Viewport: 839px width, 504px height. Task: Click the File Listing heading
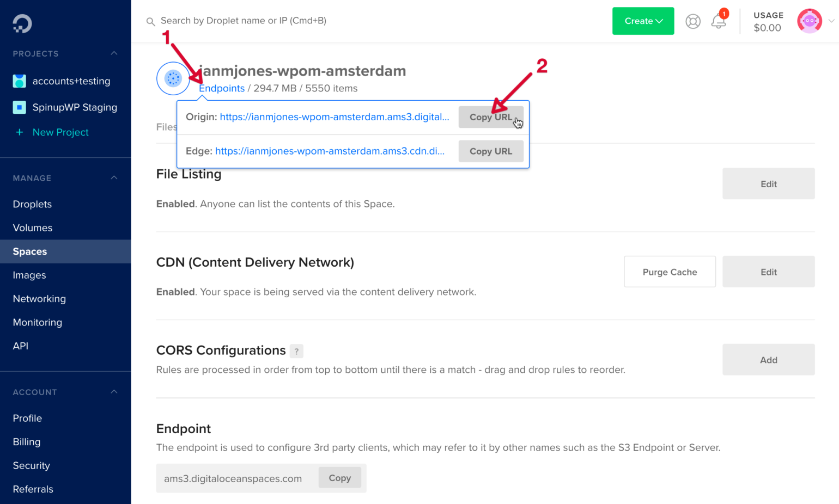click(x=189, y=174)
